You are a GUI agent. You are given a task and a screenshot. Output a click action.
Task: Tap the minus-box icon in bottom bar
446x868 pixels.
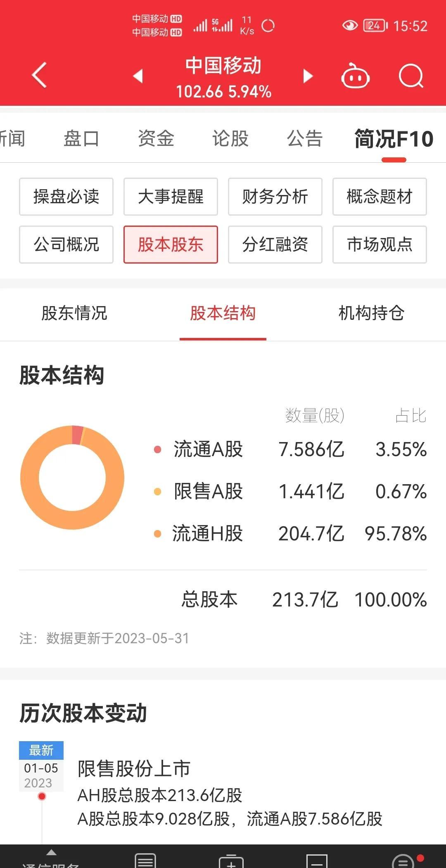[317, 861]
